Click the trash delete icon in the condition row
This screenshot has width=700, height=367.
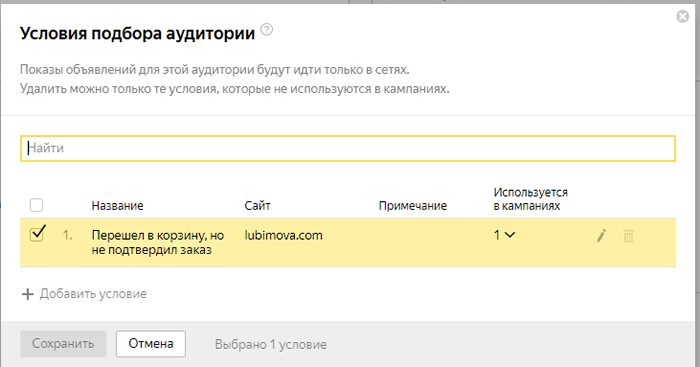628,235
